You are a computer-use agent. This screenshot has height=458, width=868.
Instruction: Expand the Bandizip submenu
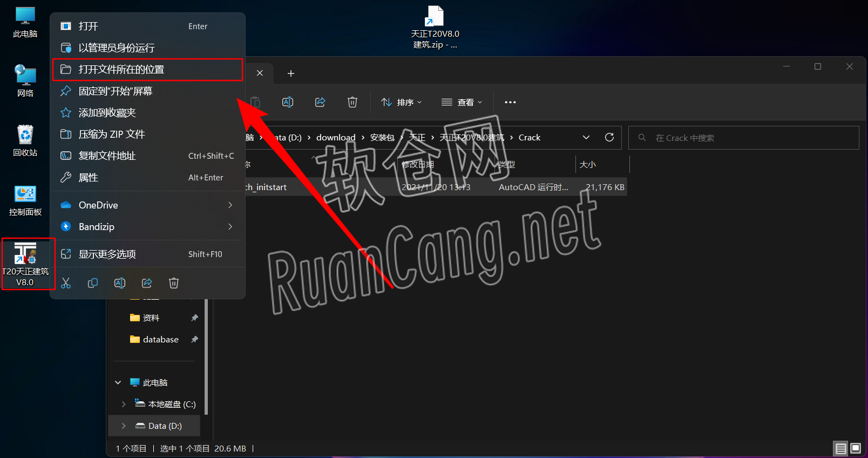(x=147, y=226)
